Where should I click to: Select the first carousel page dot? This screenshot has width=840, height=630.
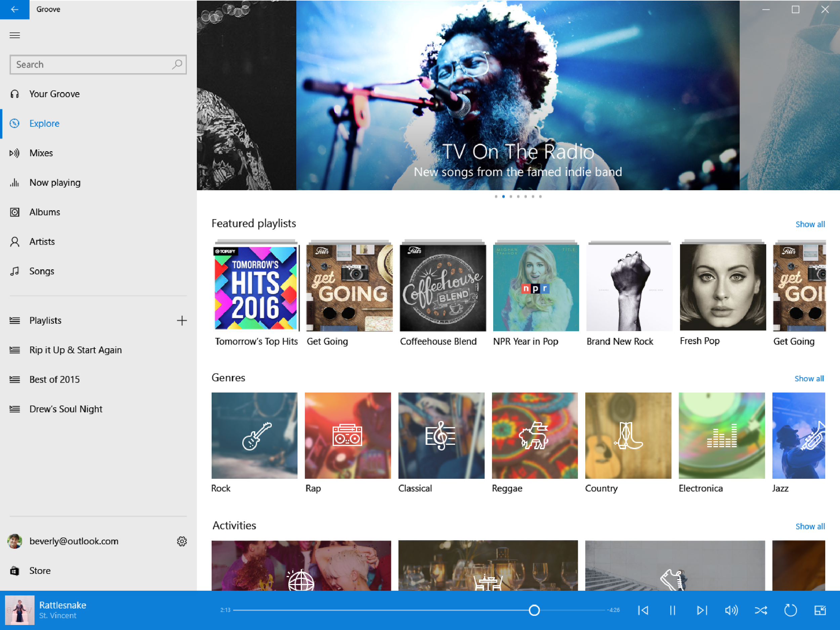pyautogui.click(x=496, y=196)
